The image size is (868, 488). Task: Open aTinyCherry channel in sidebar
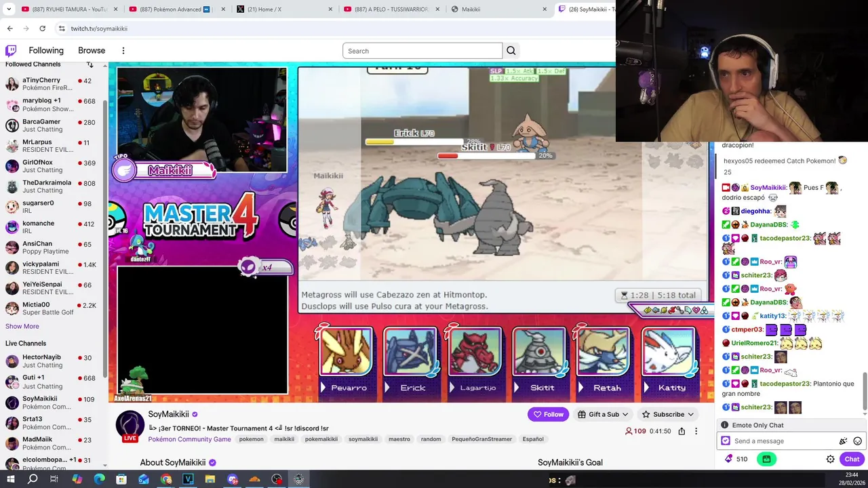52,84
